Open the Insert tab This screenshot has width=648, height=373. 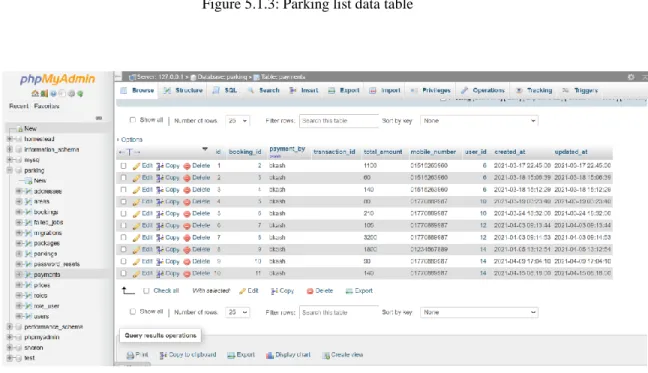point(304,90)
